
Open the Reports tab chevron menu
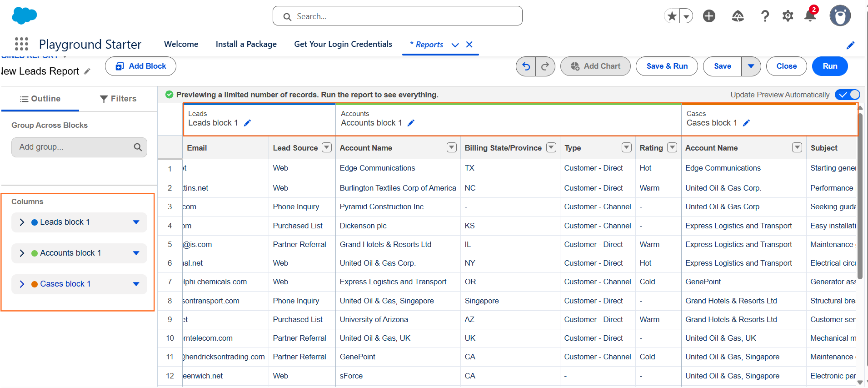[x=455, y=45]
